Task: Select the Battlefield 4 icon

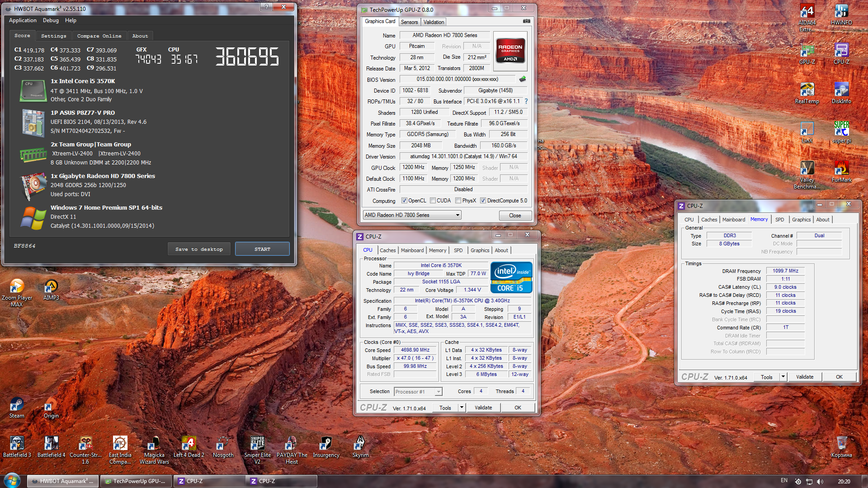Action: (x=51, y=447)
